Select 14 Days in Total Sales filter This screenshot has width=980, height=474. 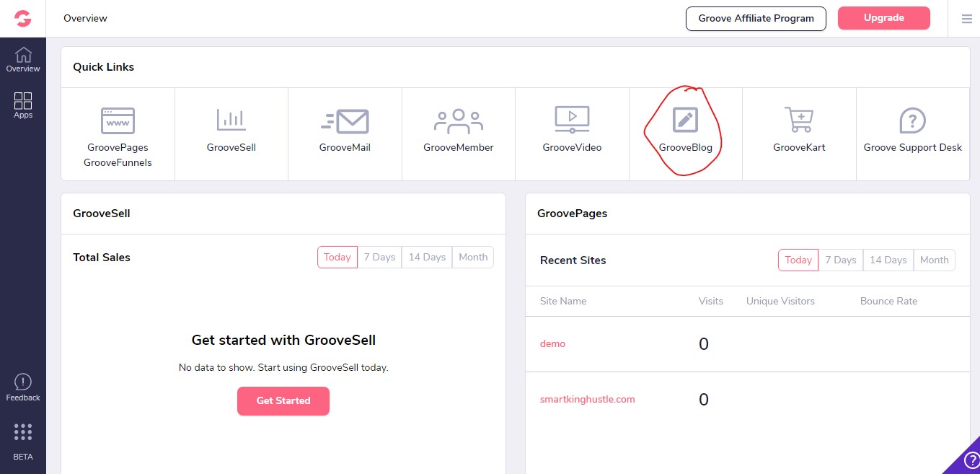(x=427, y=258)
